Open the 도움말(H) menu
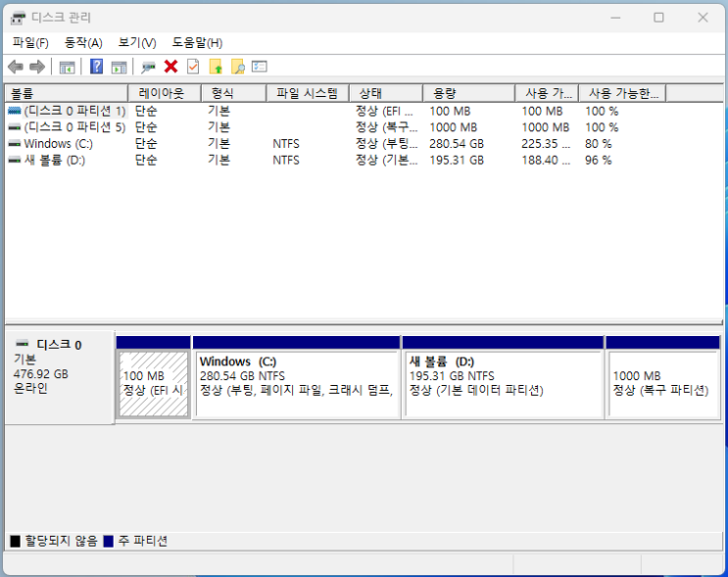Image resolution: width=728 pixels, height=577 pixels. click(197, 43)
